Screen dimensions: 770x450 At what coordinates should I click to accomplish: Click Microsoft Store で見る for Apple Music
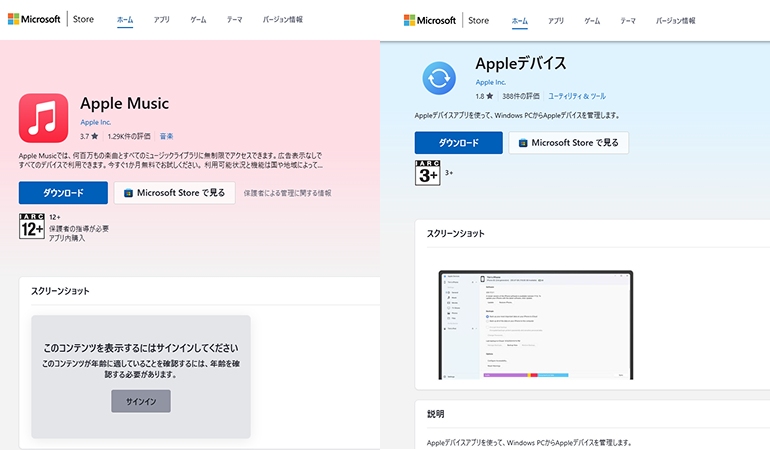[x=175, y=193]
